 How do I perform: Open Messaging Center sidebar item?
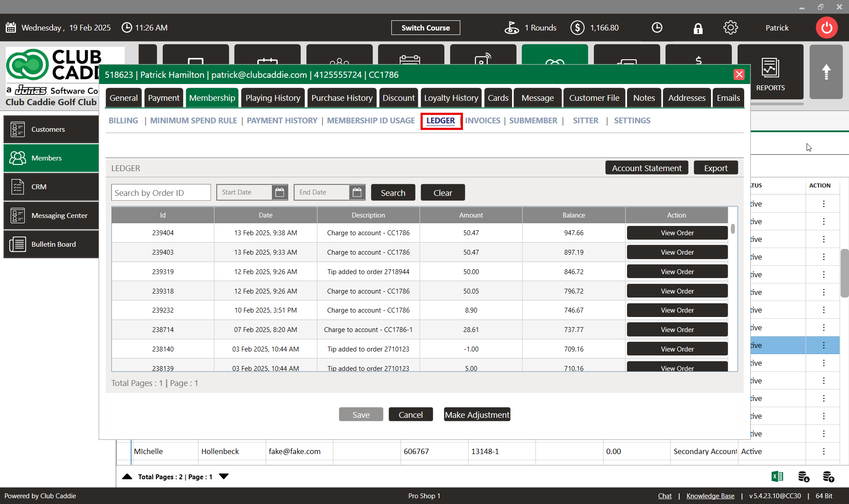coord(51,215)
